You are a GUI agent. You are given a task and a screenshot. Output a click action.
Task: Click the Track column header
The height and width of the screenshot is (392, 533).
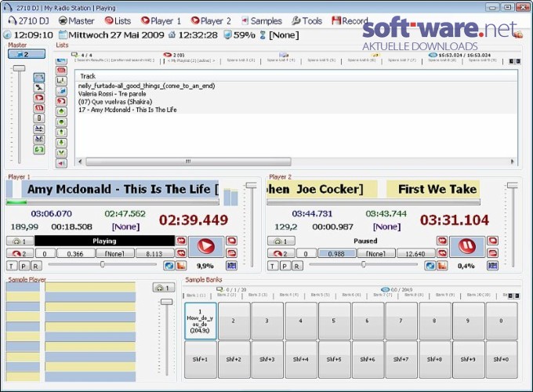(x=296, y=76)
